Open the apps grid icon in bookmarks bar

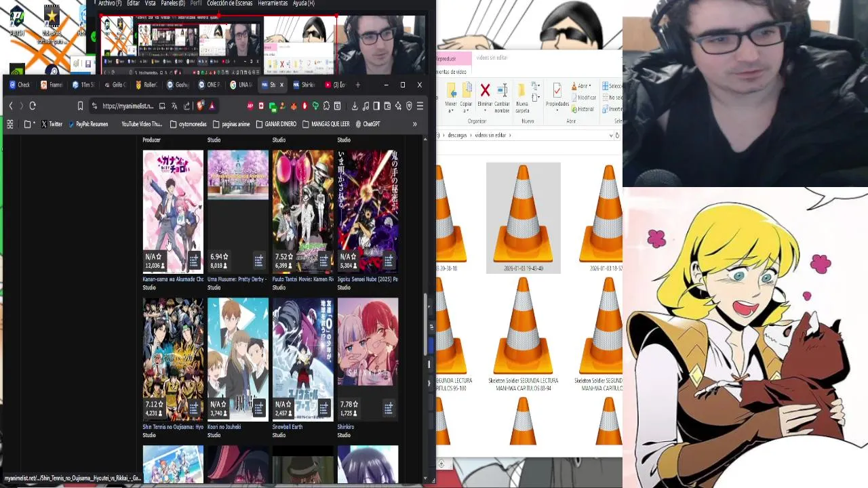click(9, 124)
